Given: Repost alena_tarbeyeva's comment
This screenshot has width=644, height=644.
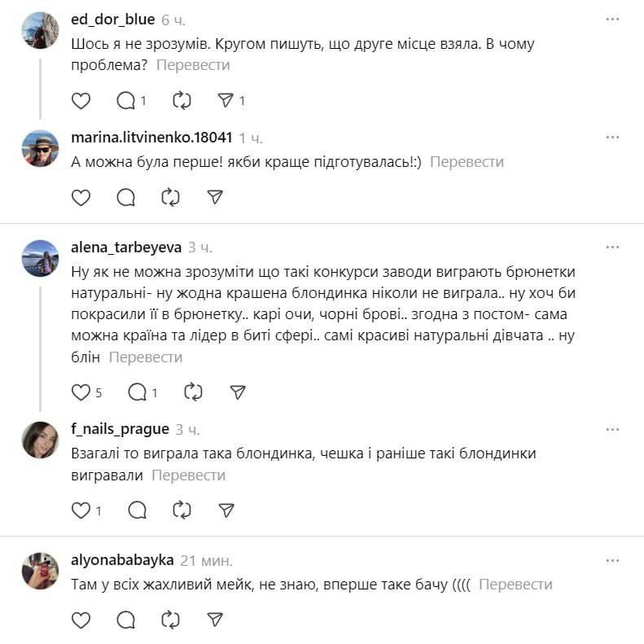Looking at the screenshot, I should tap(193, 392).
